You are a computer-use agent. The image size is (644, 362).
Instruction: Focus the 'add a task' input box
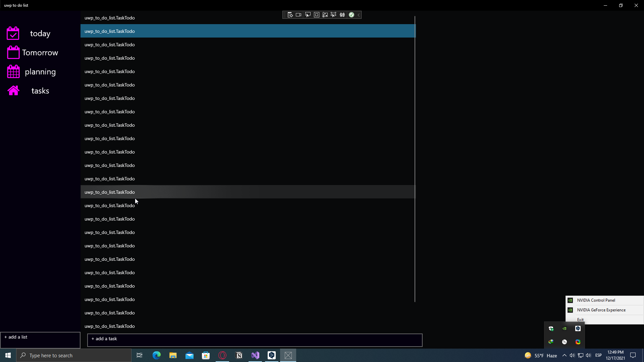point(255,340)
